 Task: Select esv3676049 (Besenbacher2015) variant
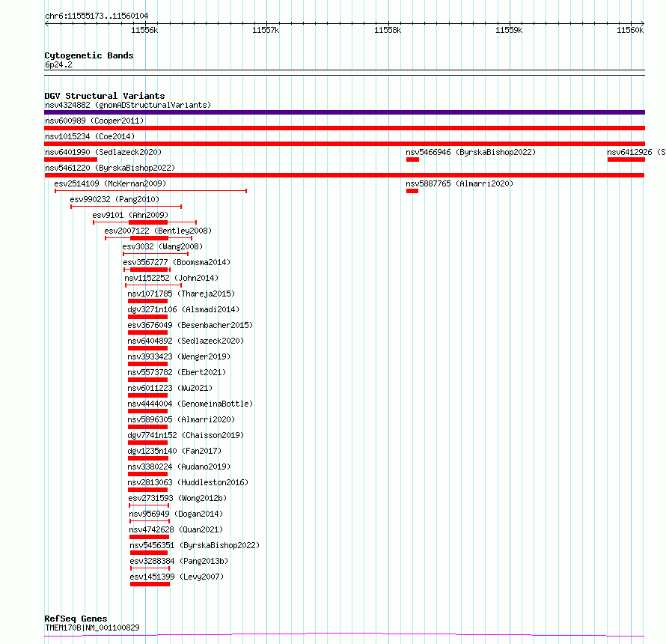(x=190, y=325)
